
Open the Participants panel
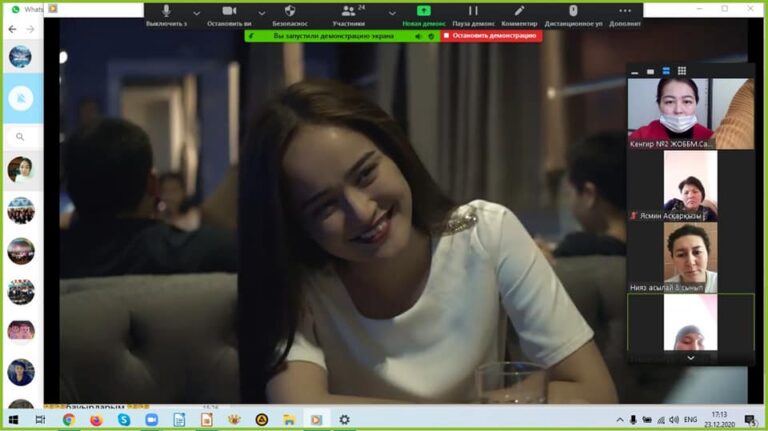coord(348,12)
